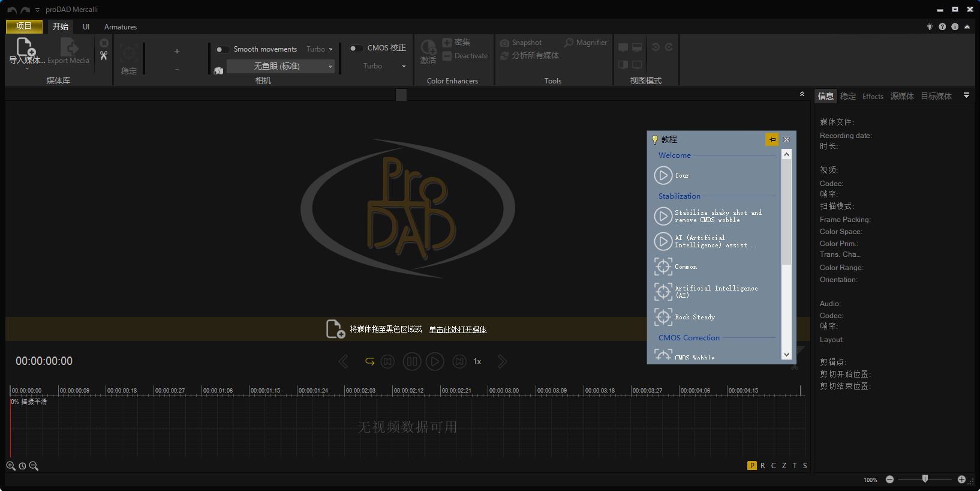Open the right panel tabs overflow arrow
Screen dimensions: 980x491
[966, 95]
